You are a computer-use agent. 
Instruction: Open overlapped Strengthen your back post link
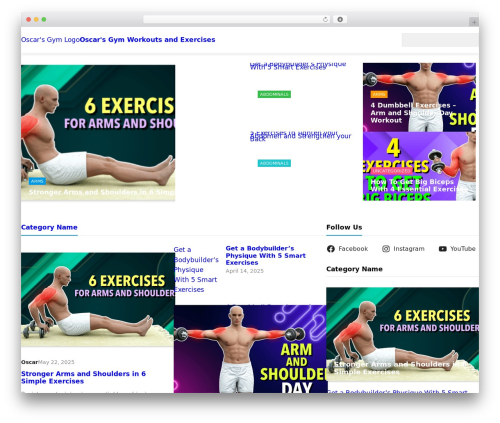[300, 136]
